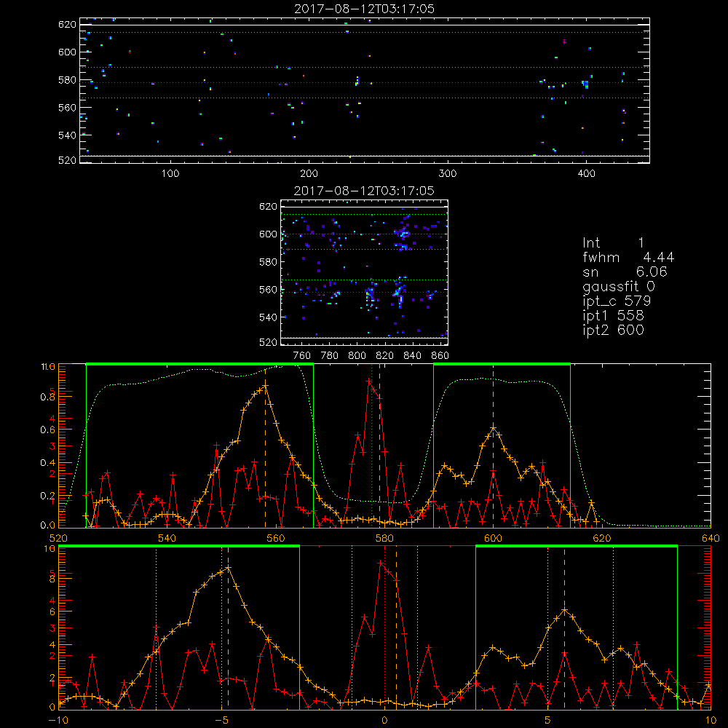728x728 pixels.
Task: Click the 860 tick label under middle image
Action: (440, 356)
